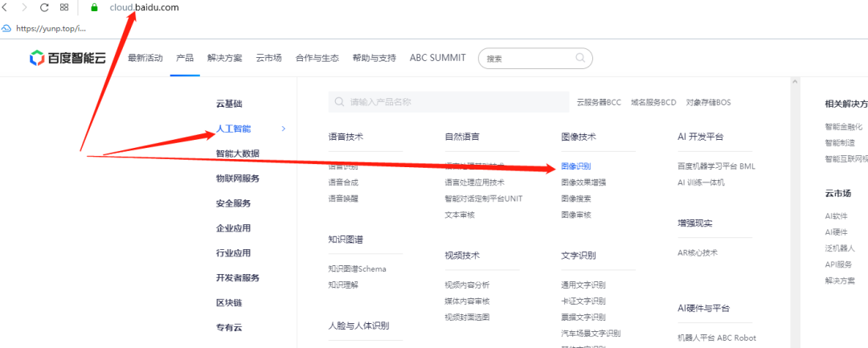
Task: Open AI 训练一体机 link
Action: pyautogui.click(x=701, y=182)
